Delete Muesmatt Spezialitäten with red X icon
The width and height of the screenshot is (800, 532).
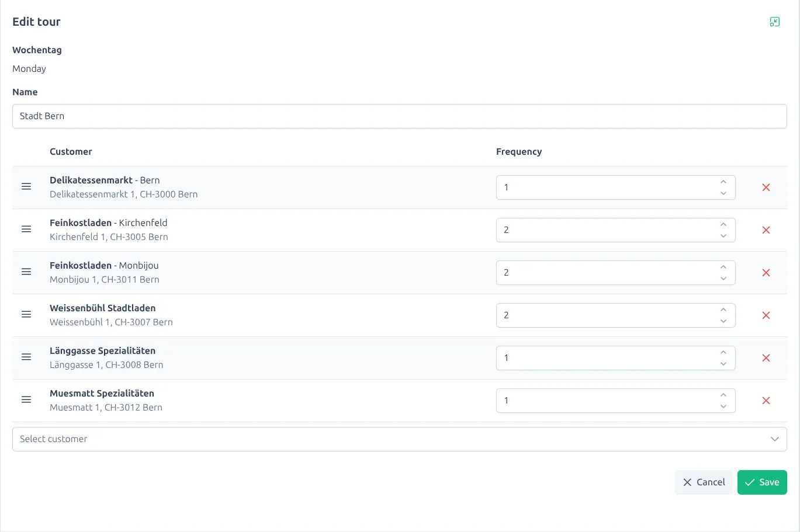coord(766,400)
